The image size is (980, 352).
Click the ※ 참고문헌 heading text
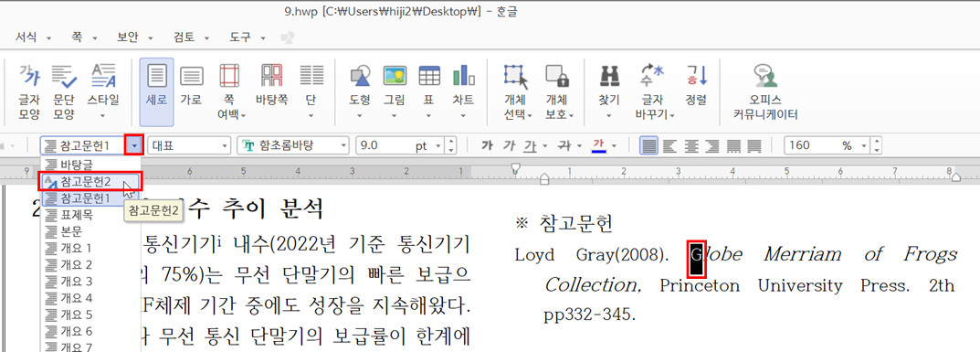564,223
